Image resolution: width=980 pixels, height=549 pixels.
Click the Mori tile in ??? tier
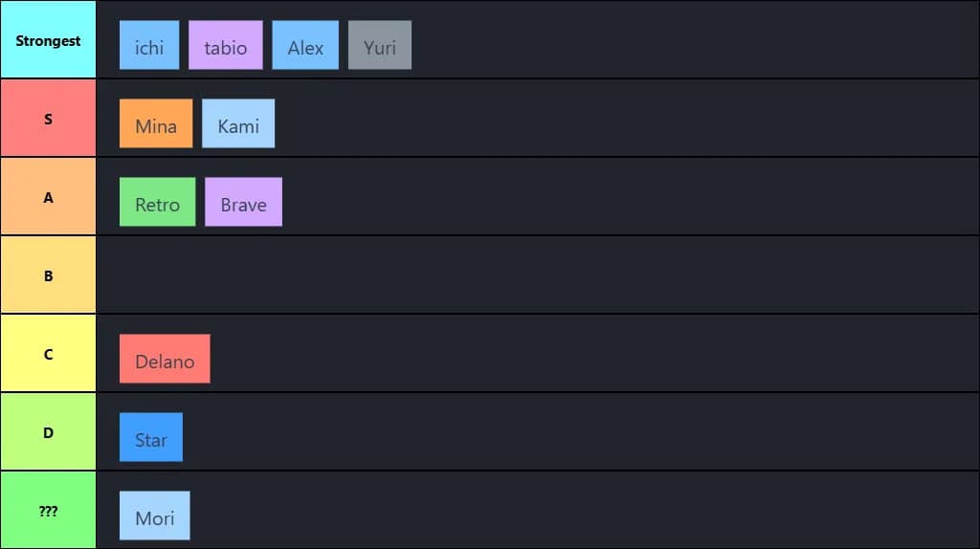click(155, 516)
